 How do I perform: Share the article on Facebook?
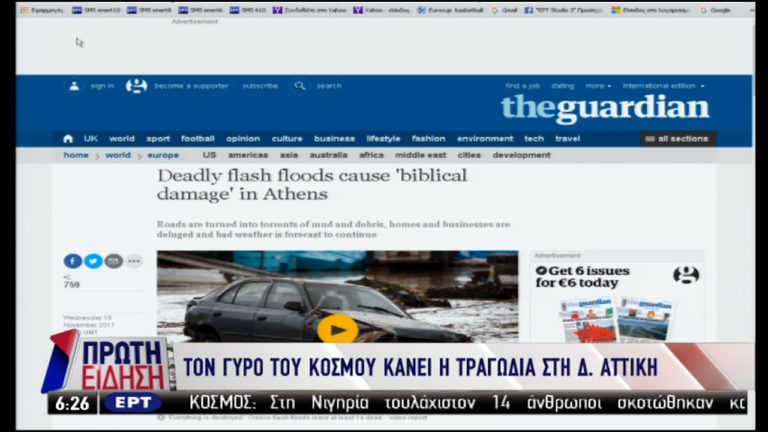72,261
